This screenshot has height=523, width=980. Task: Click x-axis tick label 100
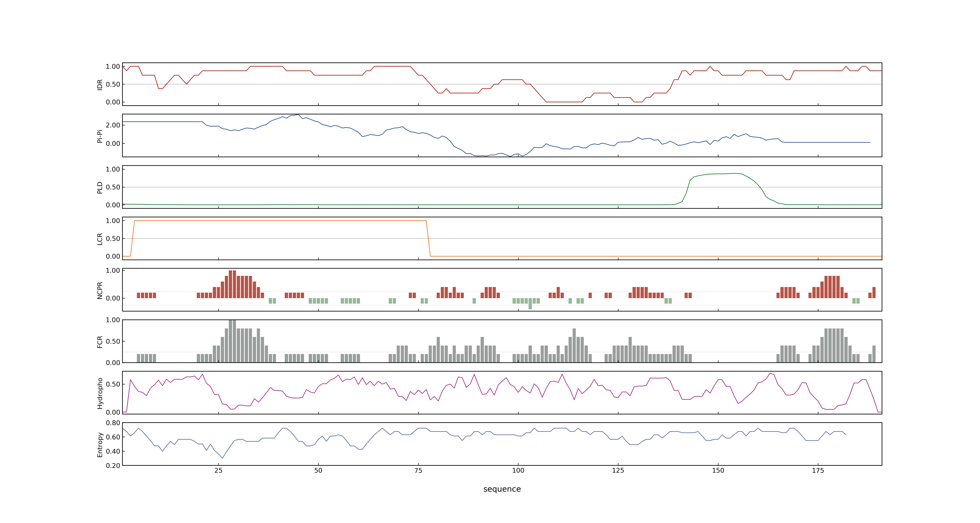(518, 470)
